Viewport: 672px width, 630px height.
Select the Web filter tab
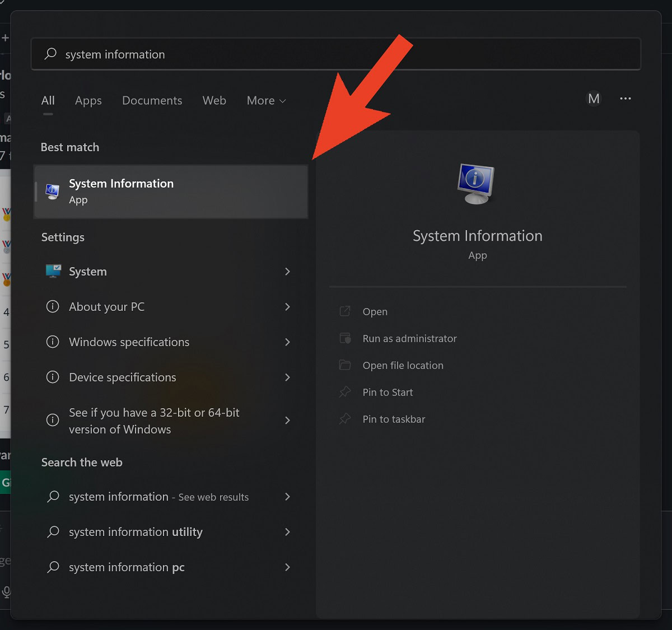click(x=214, y=101)
